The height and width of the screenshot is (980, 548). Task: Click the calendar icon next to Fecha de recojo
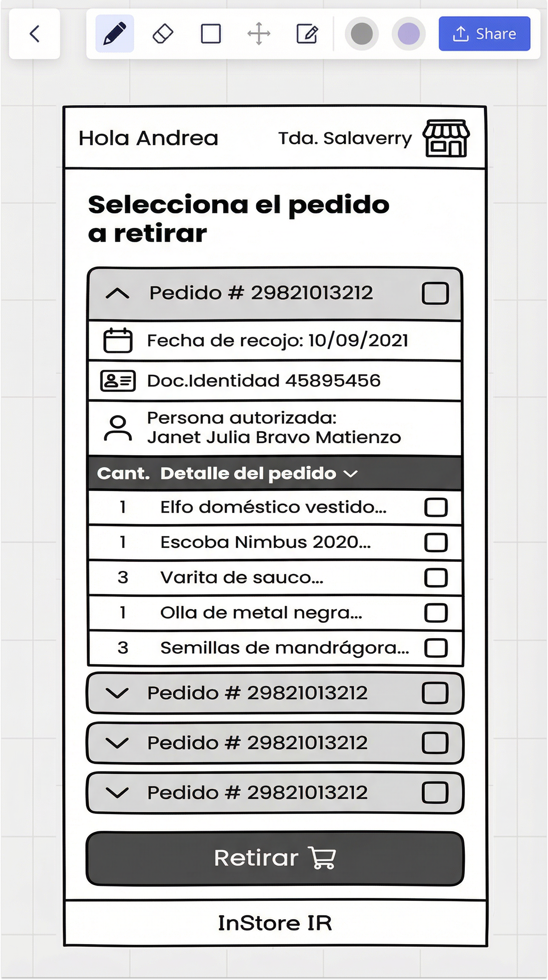point(118,341)
